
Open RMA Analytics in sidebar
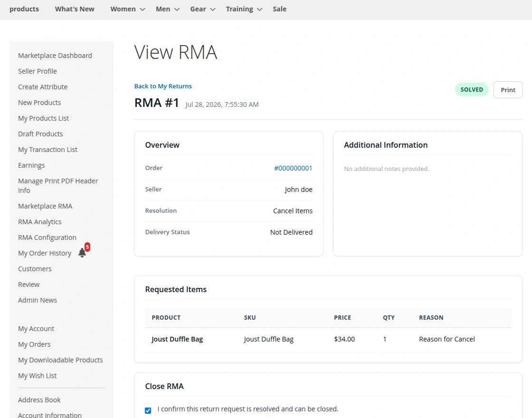[x=40, y=222]
